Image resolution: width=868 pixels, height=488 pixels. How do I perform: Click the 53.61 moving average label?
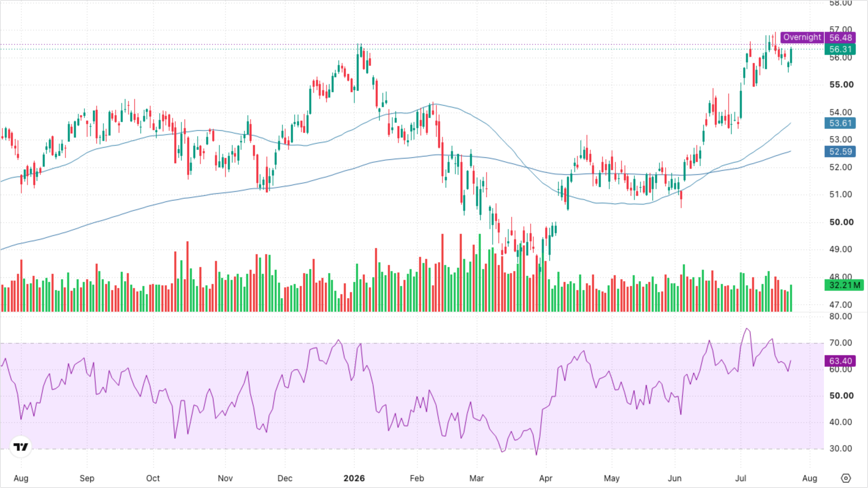click(x=841, y=123)
